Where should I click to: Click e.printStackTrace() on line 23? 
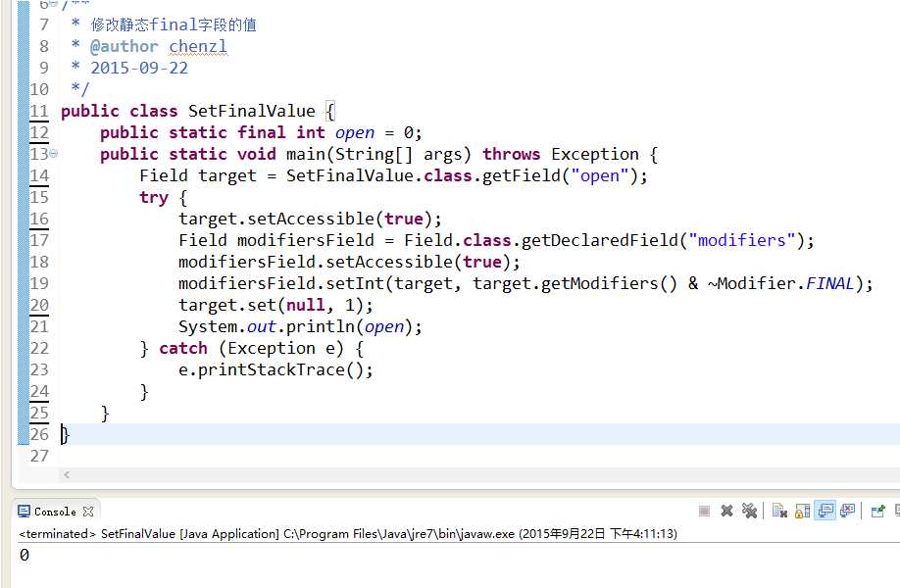tap(275, 369)
